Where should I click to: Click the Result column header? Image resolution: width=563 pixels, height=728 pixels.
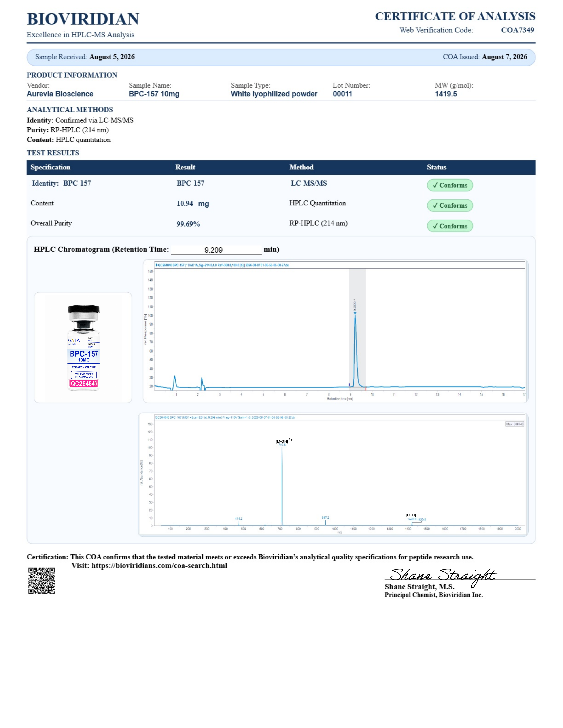point(185,167)
